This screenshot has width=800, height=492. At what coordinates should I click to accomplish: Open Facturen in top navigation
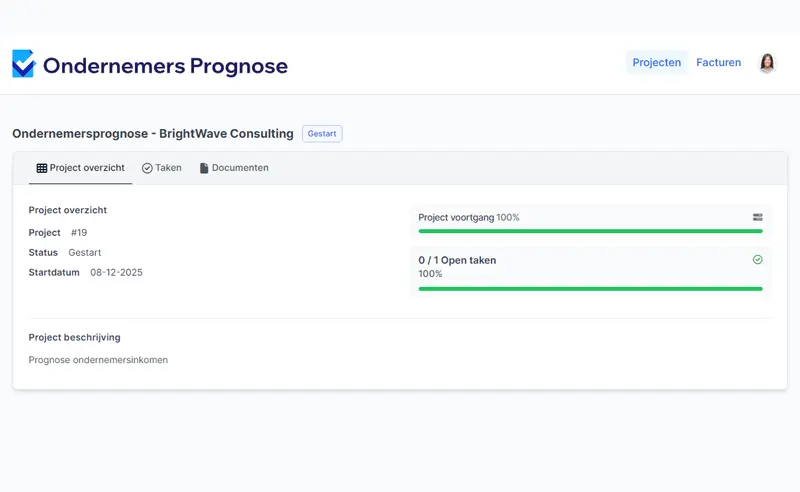click(x=718, y=63)
